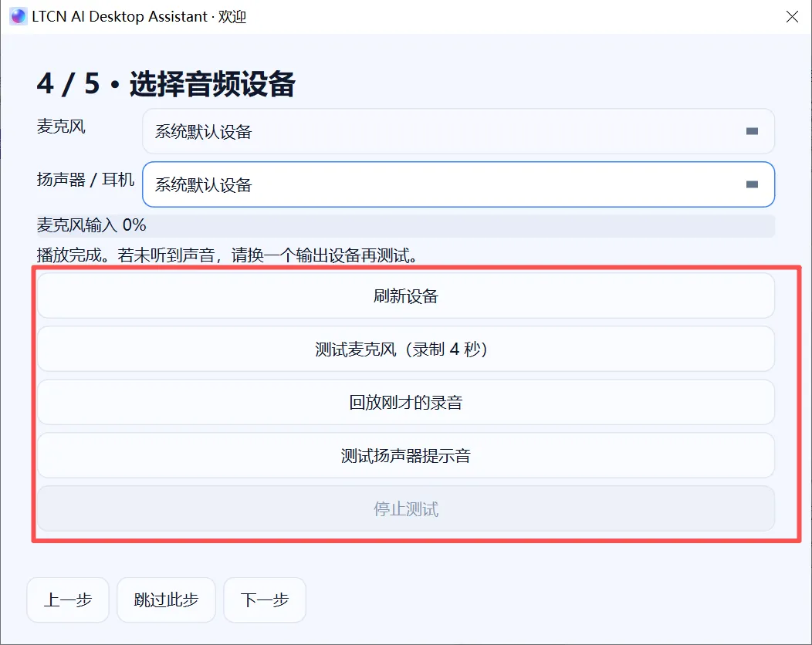The width and height of the screenshot is (812, 645).
Task: Click 测试扬声器提示音 button
Action: click(406, 455)
